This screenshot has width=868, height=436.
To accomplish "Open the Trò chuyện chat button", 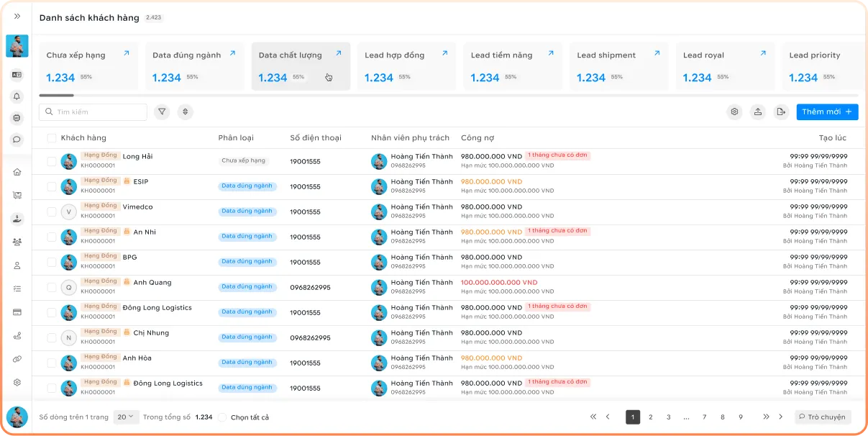I will (823, 417).
